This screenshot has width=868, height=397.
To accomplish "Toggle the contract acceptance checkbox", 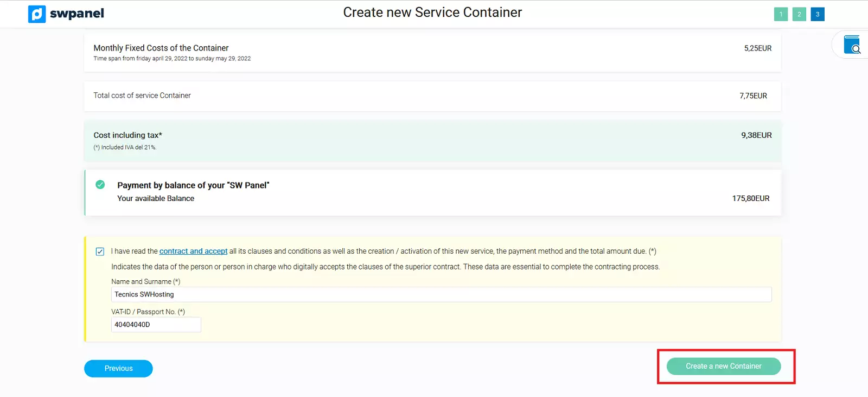I will pos(100,251).
